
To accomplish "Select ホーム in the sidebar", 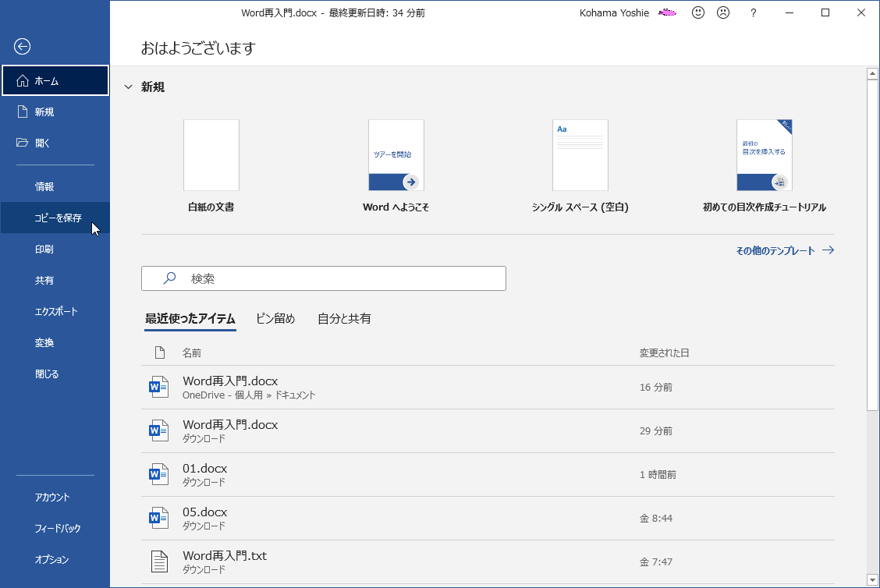I will [x=55, y=81].
